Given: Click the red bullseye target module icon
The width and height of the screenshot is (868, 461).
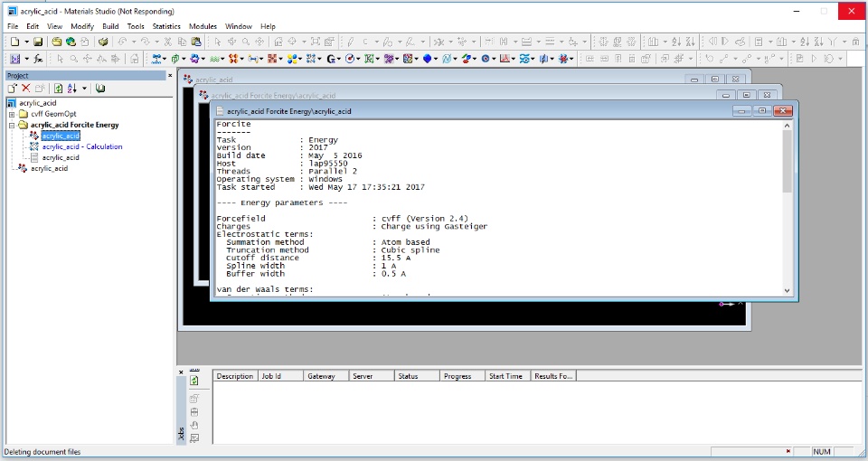Looking at the screenshot, I should pyautogui.click(x=350, y=59).
